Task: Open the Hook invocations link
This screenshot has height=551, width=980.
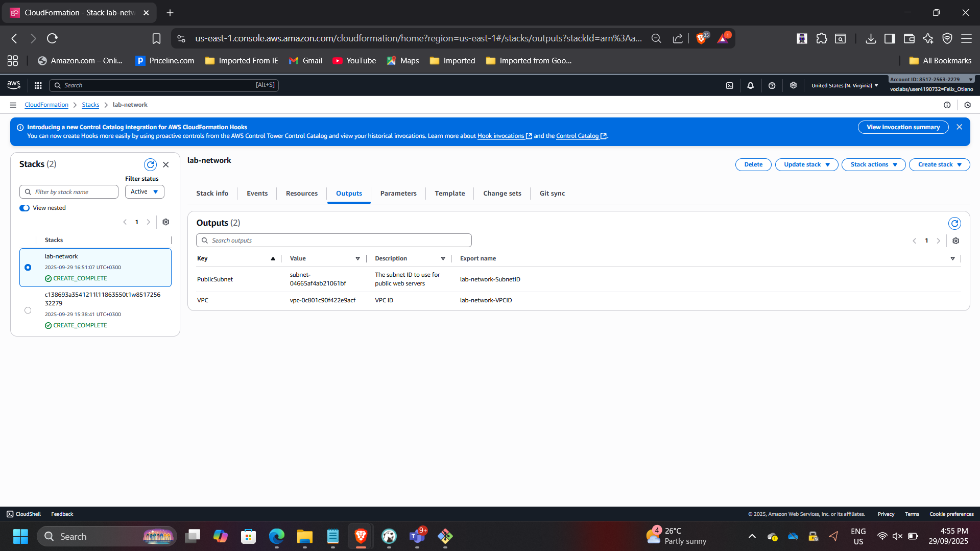Action: point(500,136)
